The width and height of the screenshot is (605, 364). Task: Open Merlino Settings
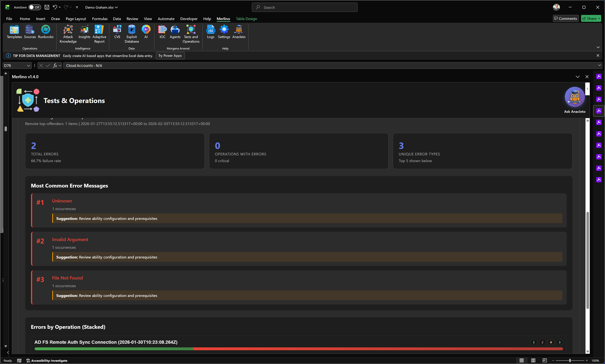tap(224, 32)
